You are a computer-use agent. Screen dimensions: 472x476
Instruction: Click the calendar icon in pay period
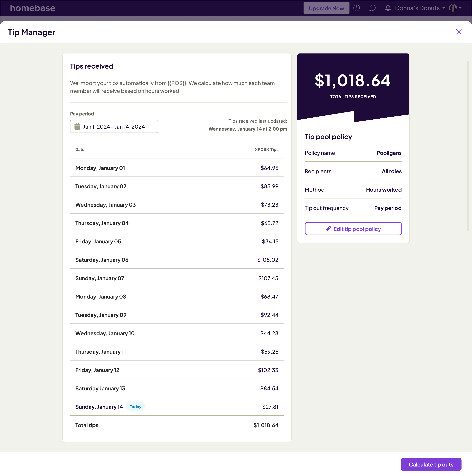coord(77,126)
